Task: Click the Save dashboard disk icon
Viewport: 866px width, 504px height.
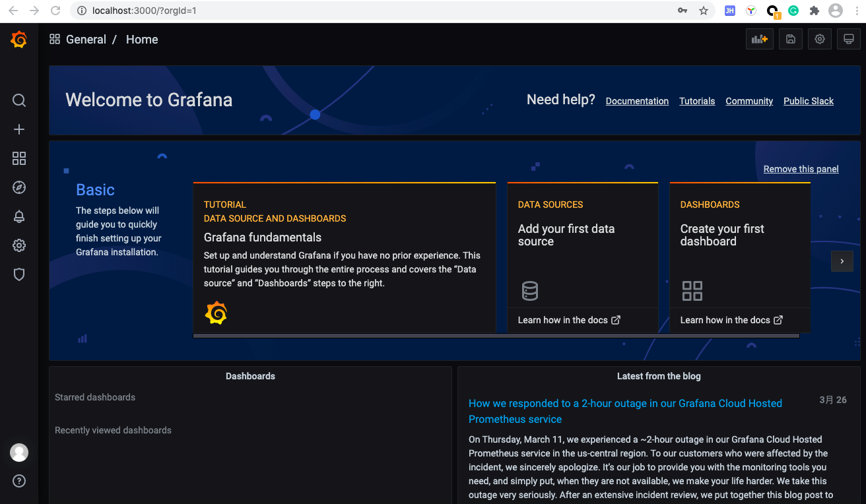Action: 790,40
